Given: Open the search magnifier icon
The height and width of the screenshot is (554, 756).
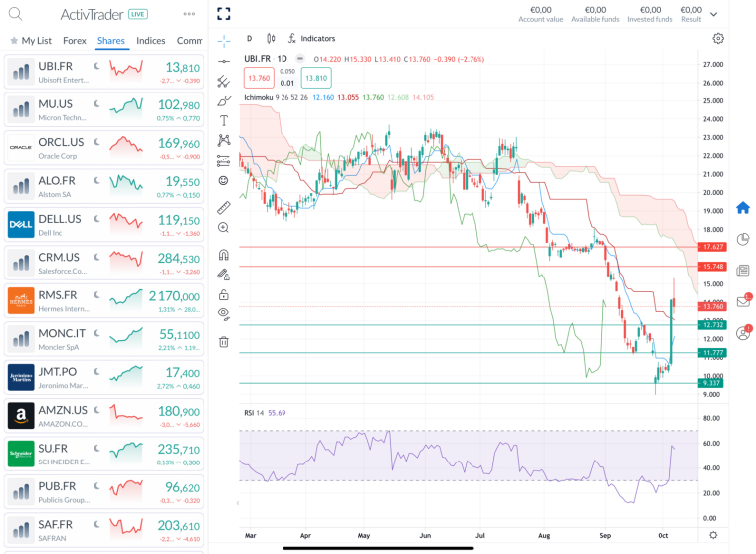Looking at the screenshot, I should (16, 14).
